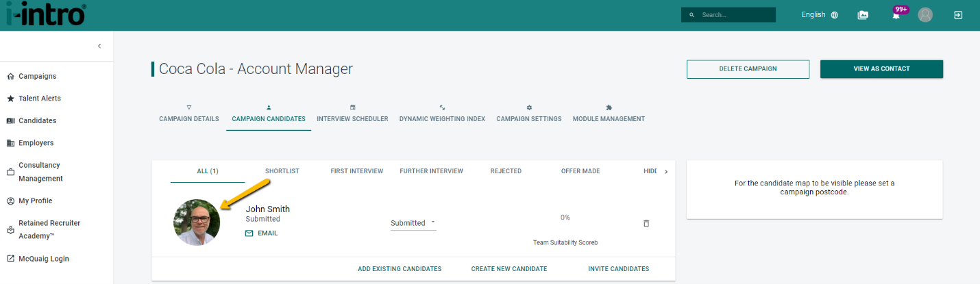Click the search magnifier icon
This screenshot has height=284, width=980.
click(x=691, y=14)
